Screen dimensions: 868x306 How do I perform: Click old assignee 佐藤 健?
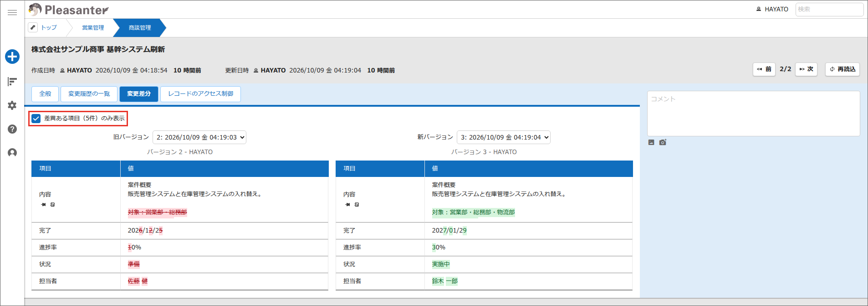138,281
